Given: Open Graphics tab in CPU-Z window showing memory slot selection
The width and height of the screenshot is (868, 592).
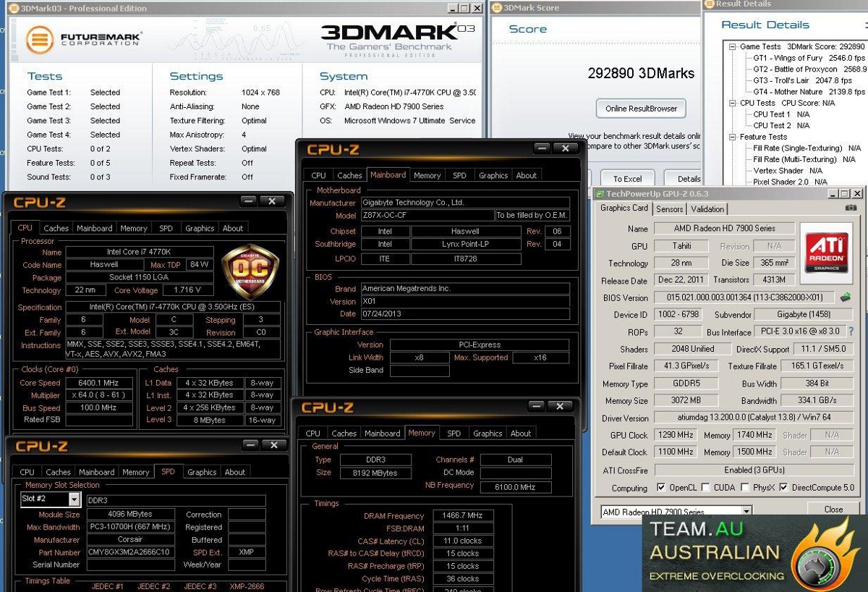Looking at the screenshot, I should click(202, 472).
